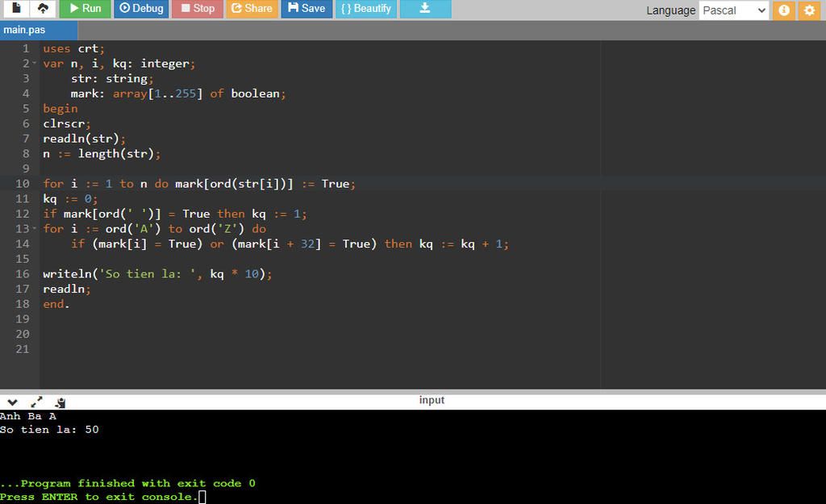The image size is (826, 504).
Task: Stop the running program
Action: tap(198, 8)
